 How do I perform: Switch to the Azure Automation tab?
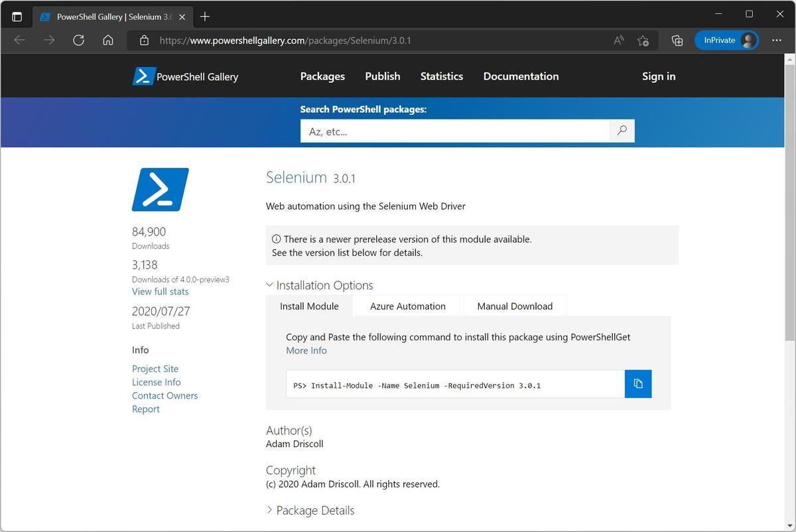click(x=408, y=306)
